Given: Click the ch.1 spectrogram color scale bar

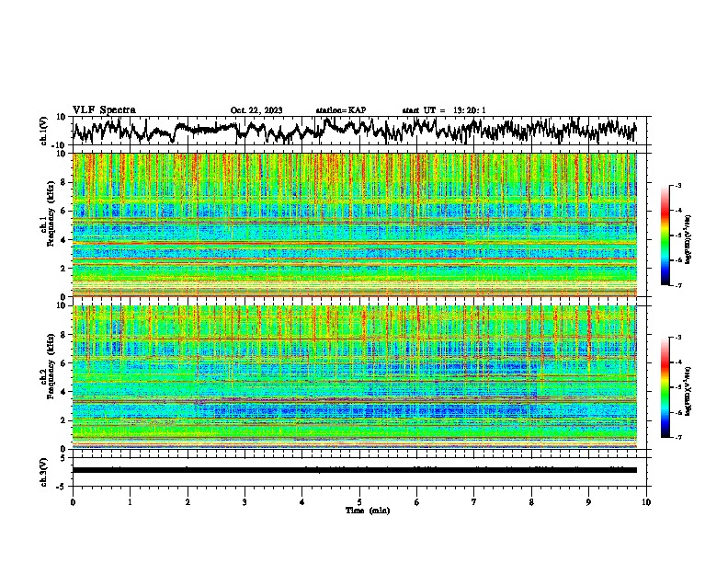Looking at the screenshot, I should coord(665,236).
